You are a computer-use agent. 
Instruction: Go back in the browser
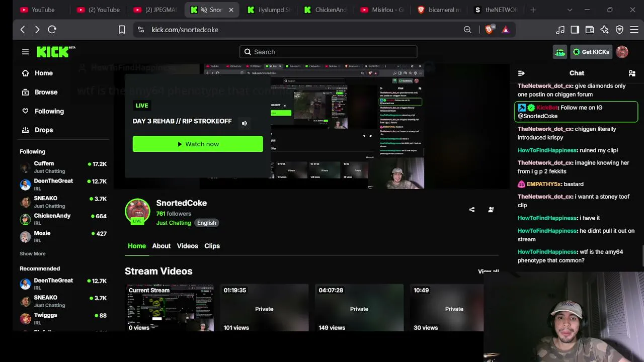pos(23,30)
